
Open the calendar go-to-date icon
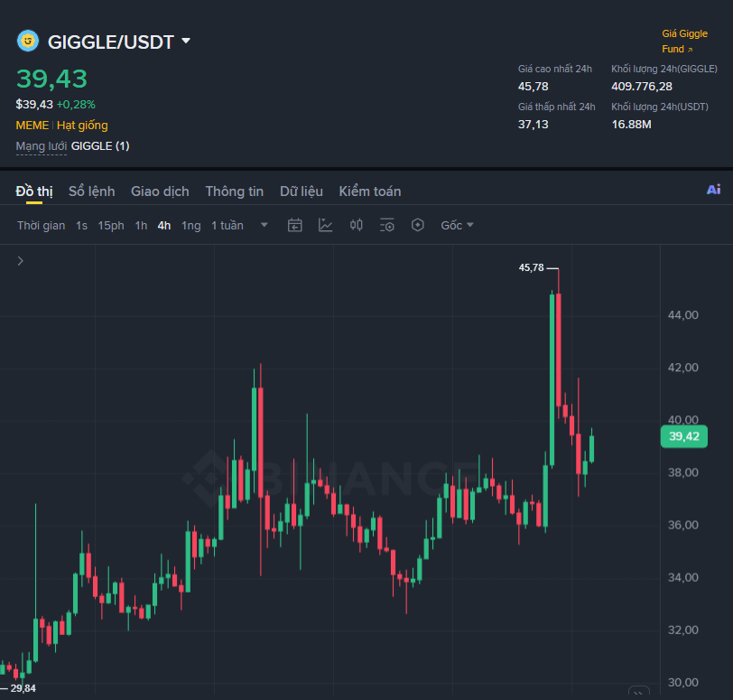click(x=294, y=225)
